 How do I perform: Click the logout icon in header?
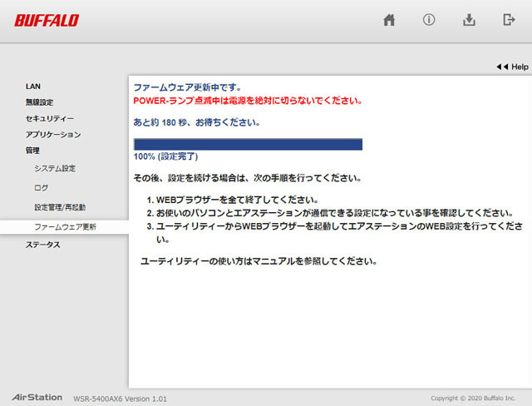pos(509,21)
